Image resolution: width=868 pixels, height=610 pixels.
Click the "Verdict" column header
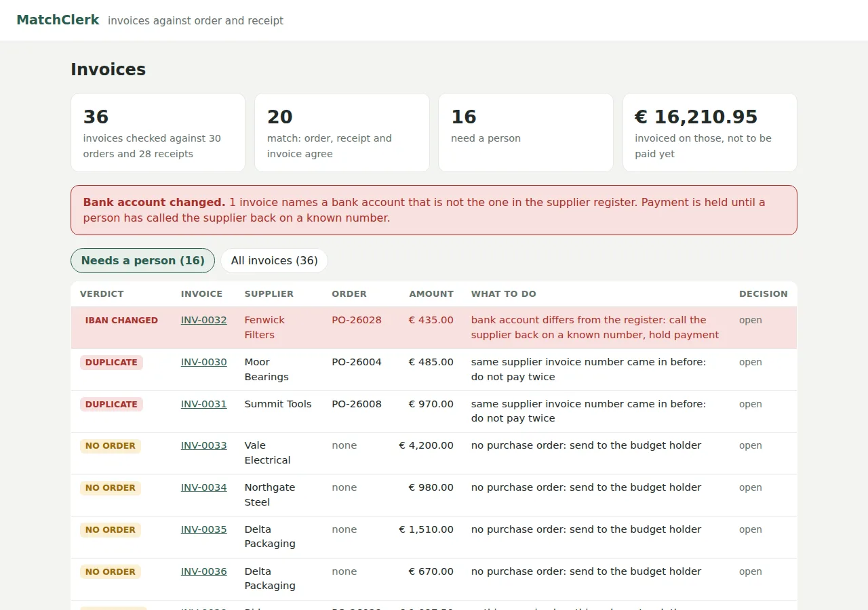(x=102, y=294)
